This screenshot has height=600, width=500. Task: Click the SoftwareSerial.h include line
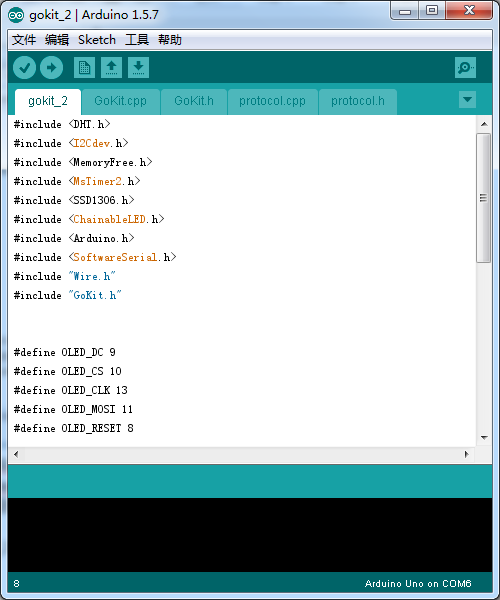[x=95, y=258]
